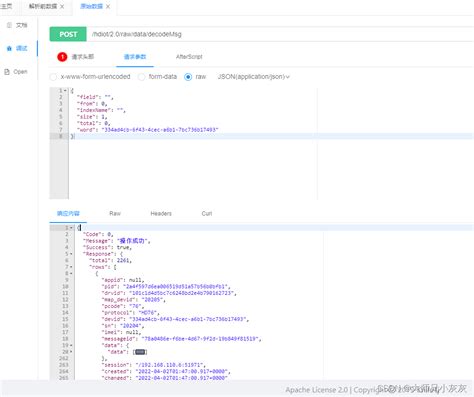Viewport: 474px width, 397px height.
Task: Open the 调试 sidebar menu item
Action: pyautogui.click(x=22, y=48)
